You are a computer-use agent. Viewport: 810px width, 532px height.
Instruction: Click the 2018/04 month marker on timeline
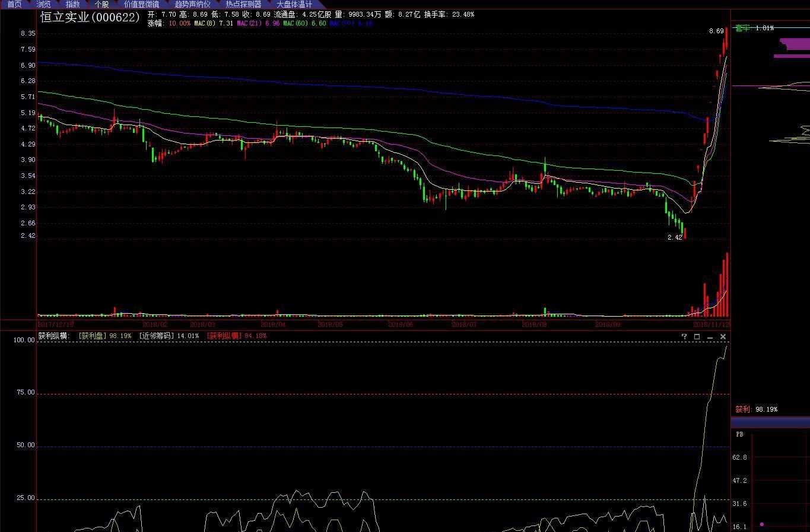click(273, 324)
